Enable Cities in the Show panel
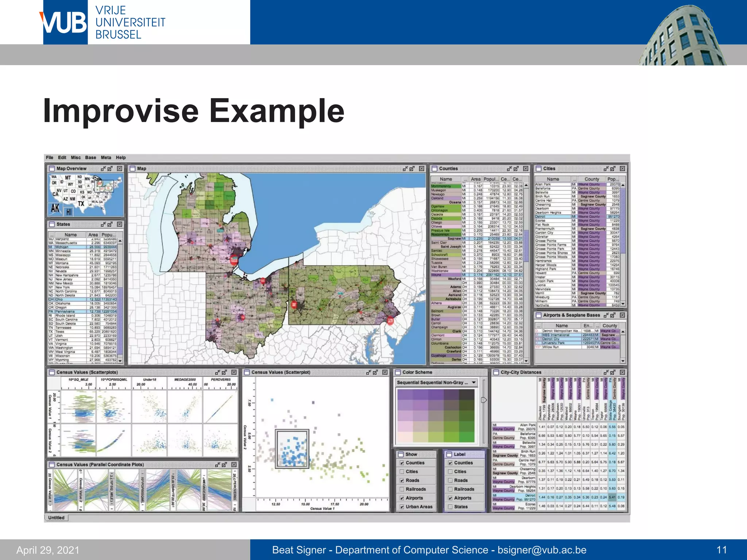 point(402,472)
